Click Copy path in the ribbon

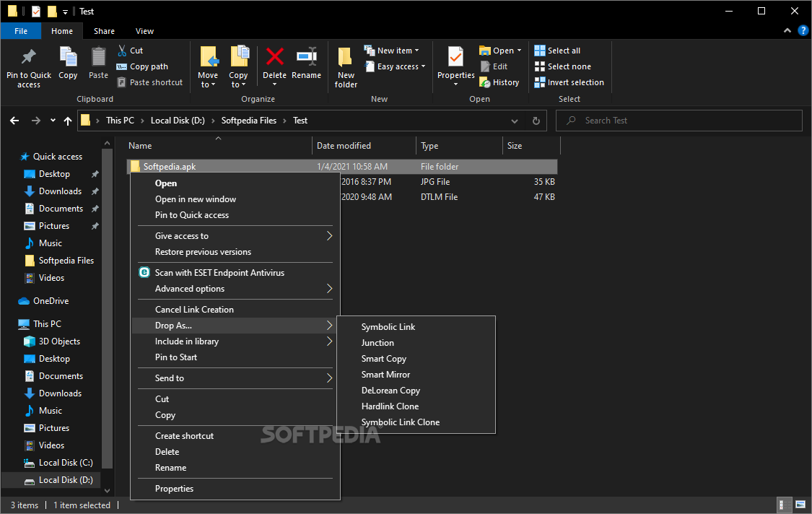142,66
